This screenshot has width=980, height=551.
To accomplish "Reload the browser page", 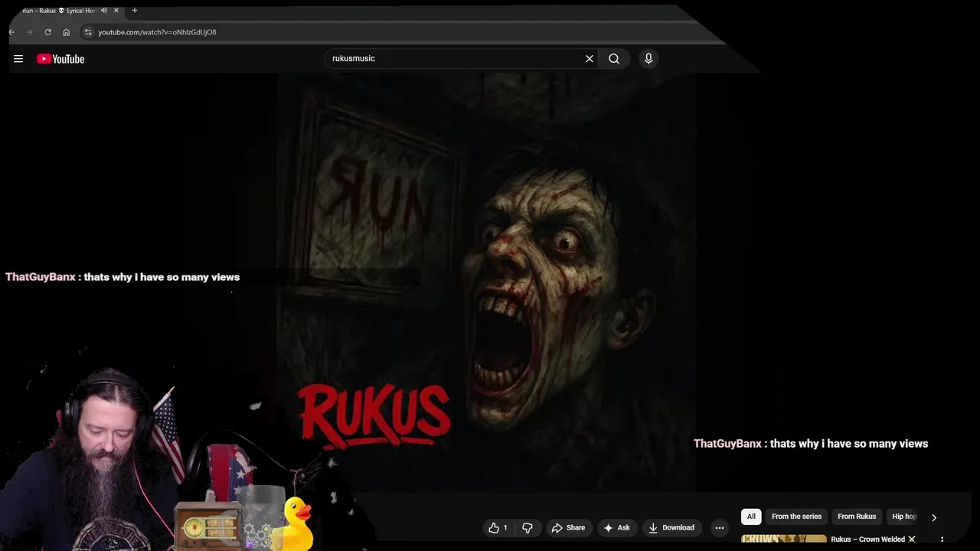I will pyautogui.click(x=47, y=32).
